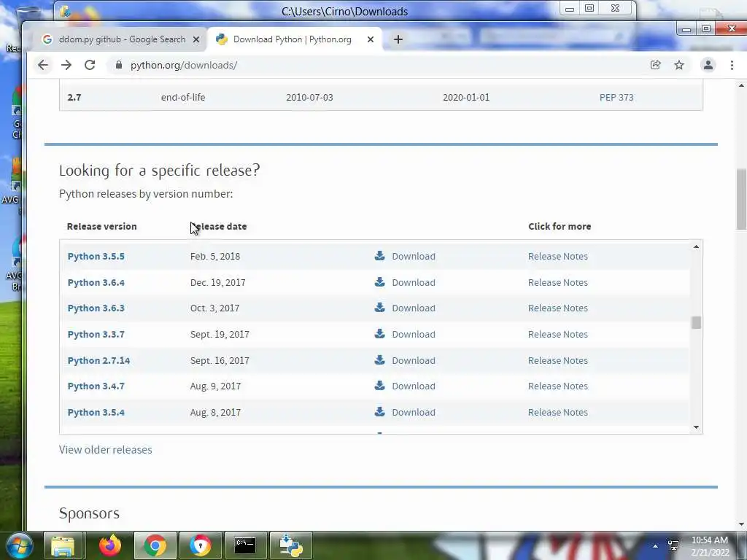Viewport: 747px width, 560px height.
Task: Click download icon for Python 3.6.4
Action: (379, 282)
